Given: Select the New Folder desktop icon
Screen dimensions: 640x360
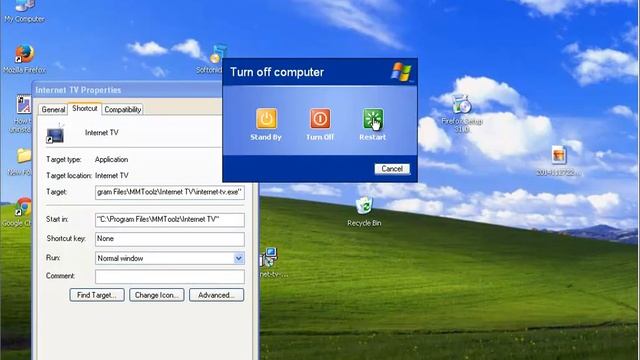Looking at the screenshot, I should click(24, 156).
